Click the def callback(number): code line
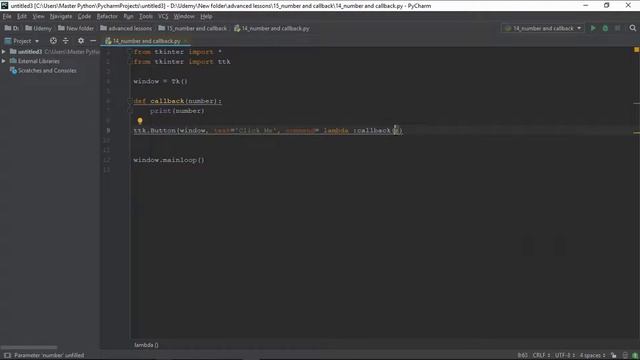 click(x=178, y=101)
